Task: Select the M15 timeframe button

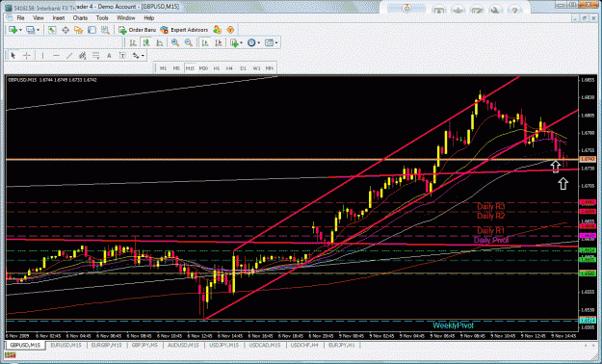Action: coord(190,68)
